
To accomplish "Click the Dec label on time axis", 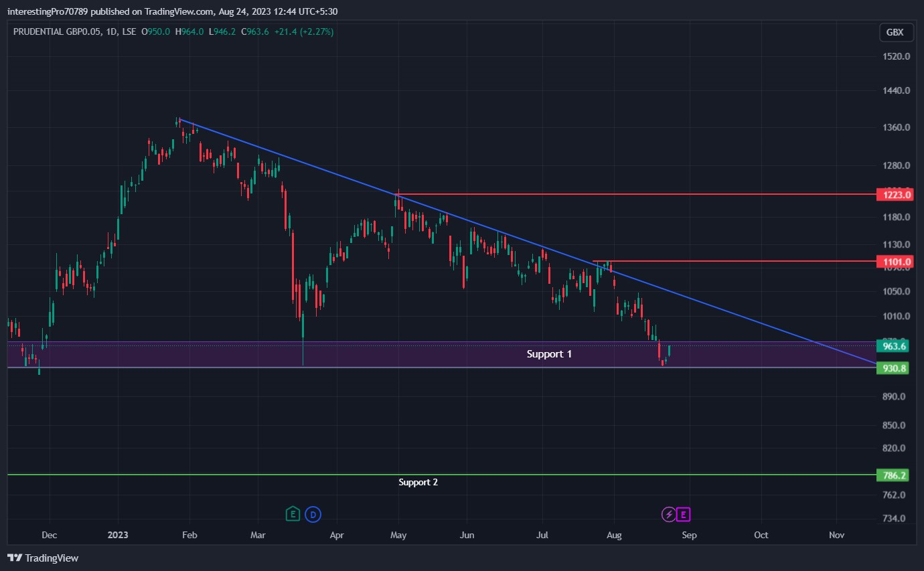I will coord(49,535).
